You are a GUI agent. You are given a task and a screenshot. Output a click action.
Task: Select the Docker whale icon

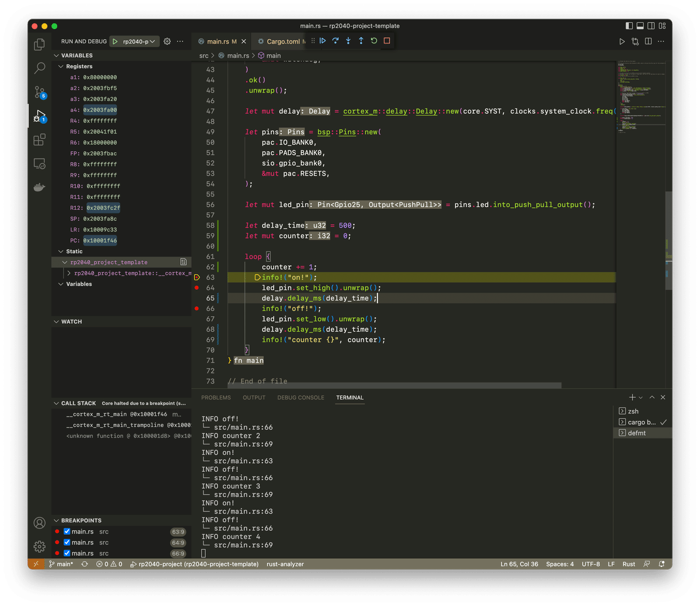pyautogui.click(x=39, y=187)
